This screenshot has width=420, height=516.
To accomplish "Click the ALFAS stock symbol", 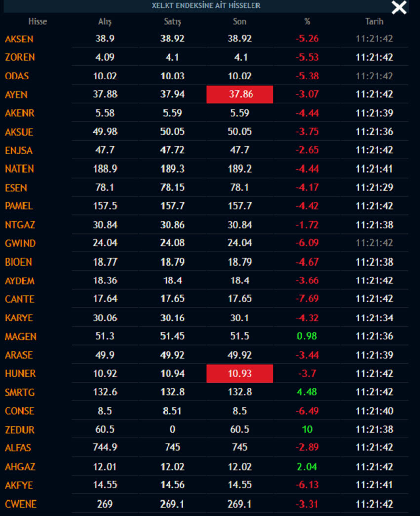I will point(18,448).
